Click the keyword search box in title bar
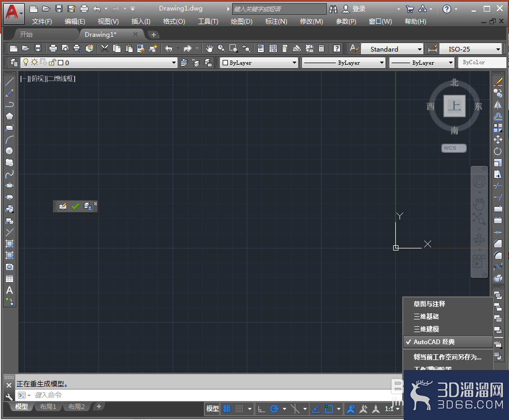This screenshot has width=509, height=420. click(x=279, y=9)
